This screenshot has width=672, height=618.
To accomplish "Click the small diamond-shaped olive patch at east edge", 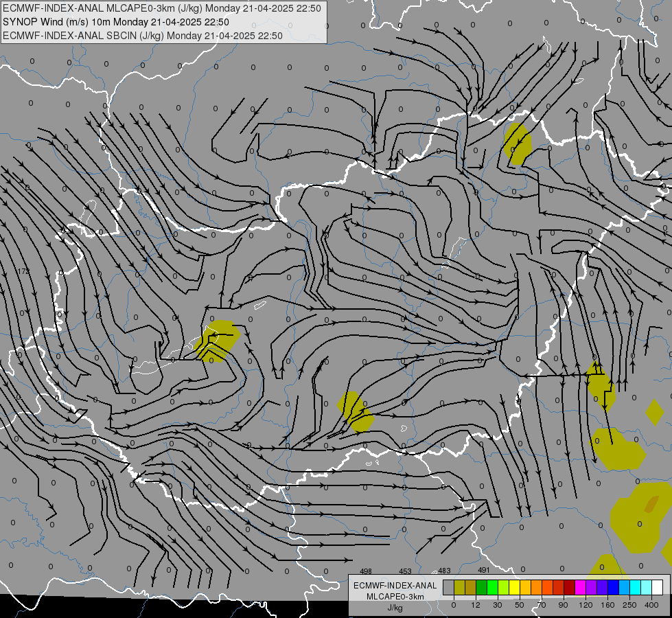I will (x=654, y=412).
